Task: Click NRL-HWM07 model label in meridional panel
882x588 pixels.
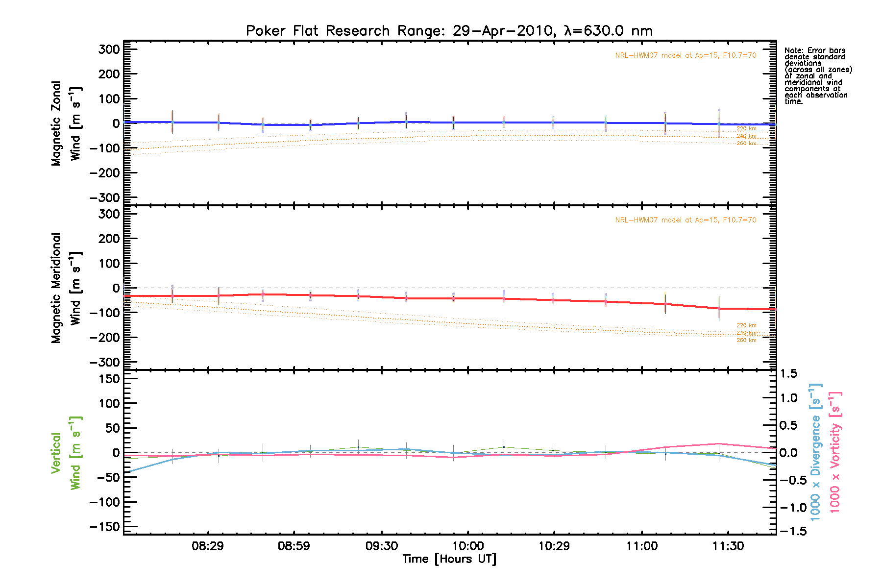Action: (686, 220)
